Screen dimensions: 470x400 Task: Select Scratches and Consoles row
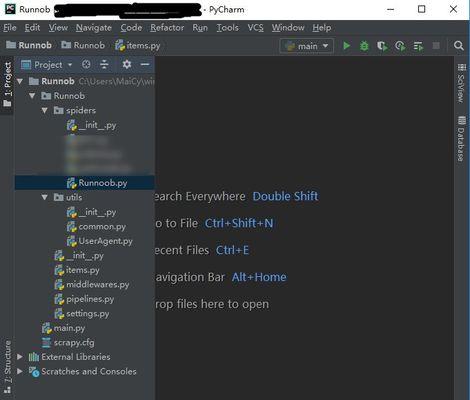(85, 371)
